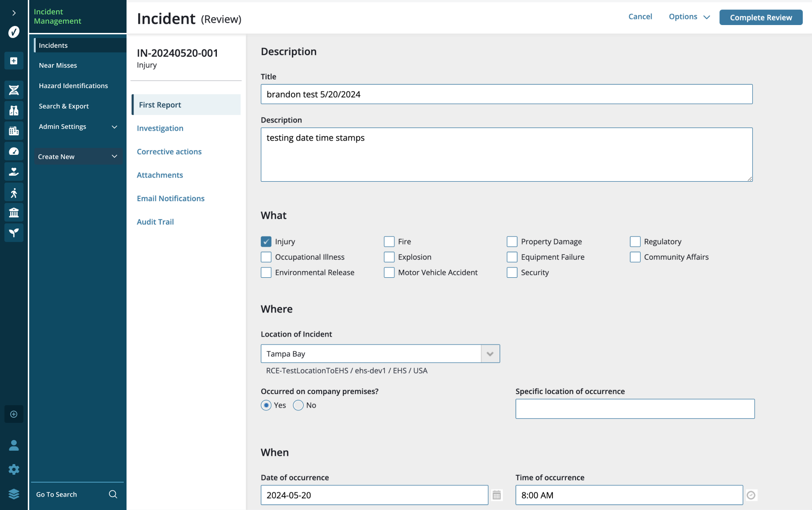Click the IN-20240520-001 incident number
This screenshot has width=812, height=510.
tap(178, 53)
